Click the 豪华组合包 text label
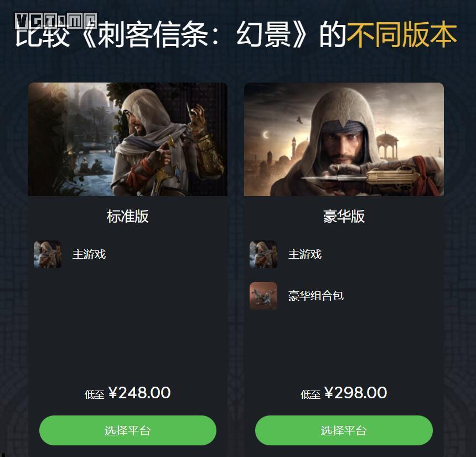 (315, 296)
